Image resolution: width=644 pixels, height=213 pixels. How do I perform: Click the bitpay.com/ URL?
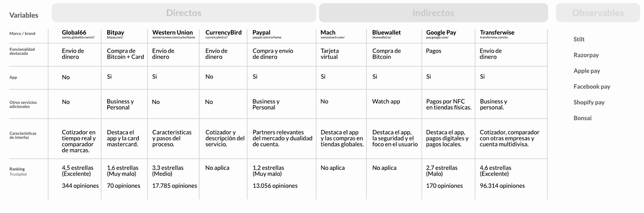tap(115, 37)
